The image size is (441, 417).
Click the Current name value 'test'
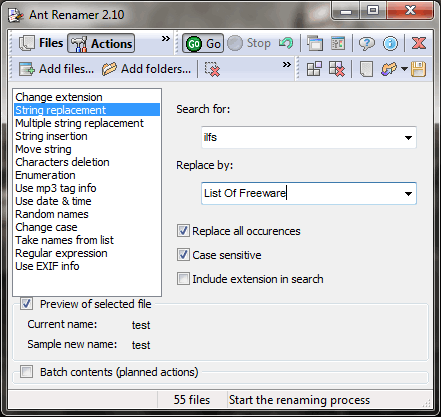tap(141, 325)
